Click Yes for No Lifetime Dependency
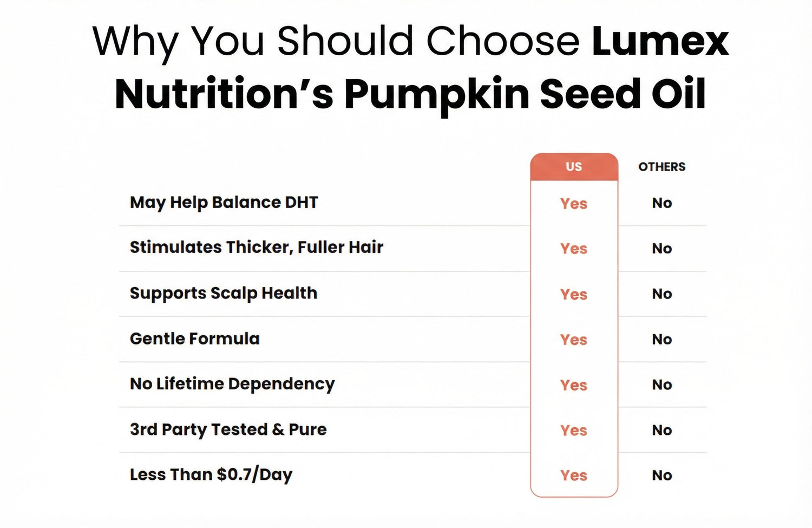 click(574, 385)
